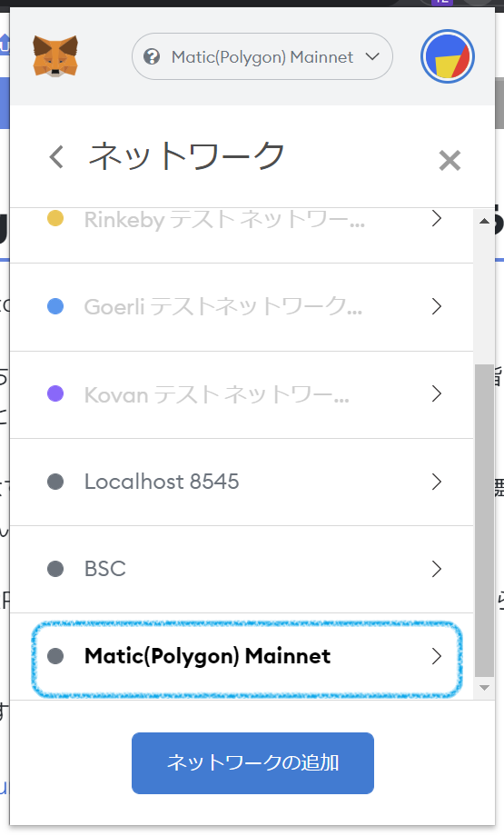Expand the Goerli test network chevron
The height and width of the screenshot is (836, 504).
(x=436, y=306)
